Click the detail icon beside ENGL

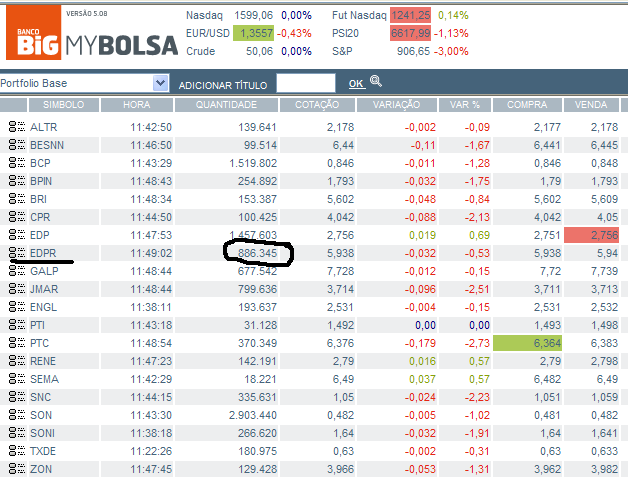pos(17,307)
